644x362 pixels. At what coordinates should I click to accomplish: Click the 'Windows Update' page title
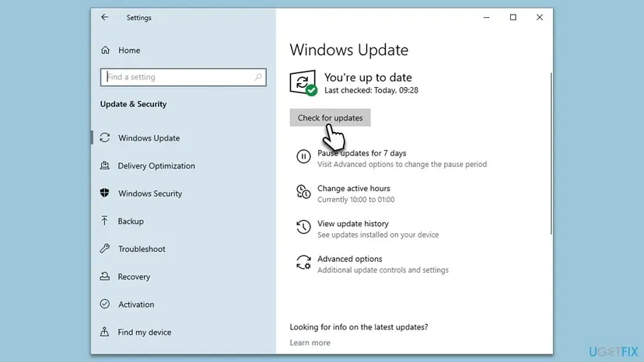pyautogui.click(x=349, y=50)
